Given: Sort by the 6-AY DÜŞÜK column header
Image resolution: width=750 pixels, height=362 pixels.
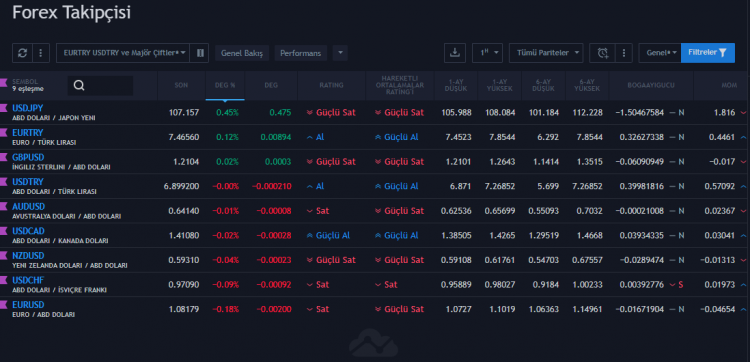Looking at the screenshot, I should tap(544, 85).
